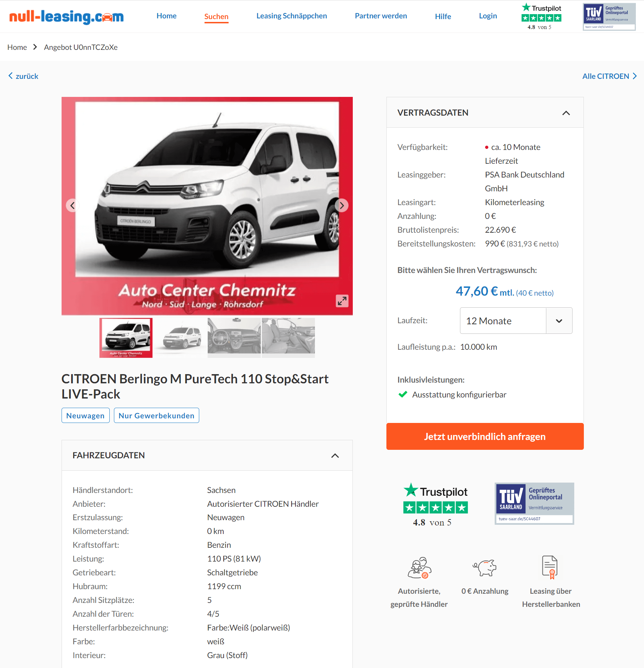Show previous car image with left arrow

click(x=73, y=205)
